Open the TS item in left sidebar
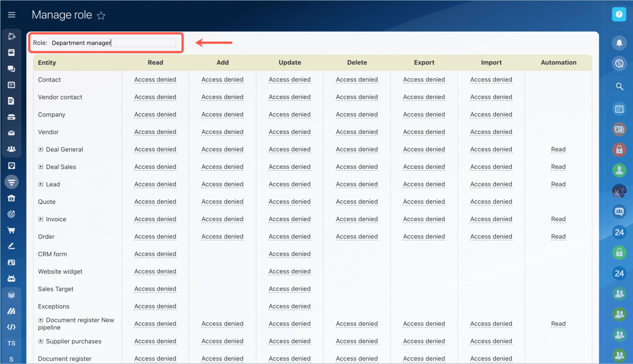This screenshot has height=364, width=633. (11, 343)
